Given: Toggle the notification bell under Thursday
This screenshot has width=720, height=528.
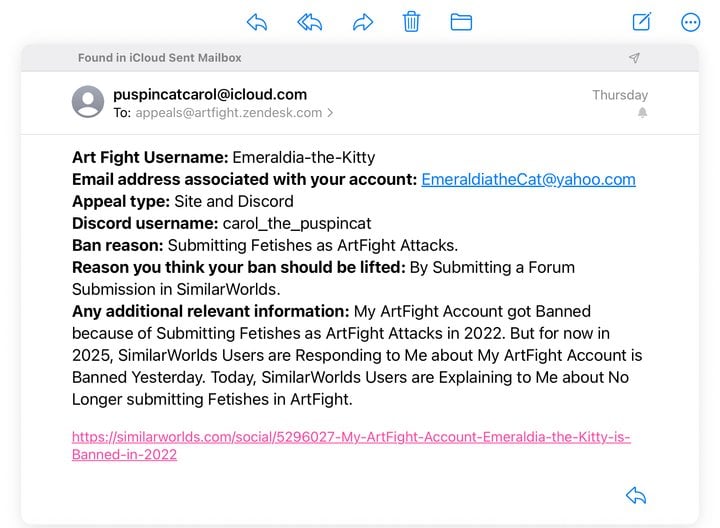Looking at the screenshot, I should pos(642,112).
